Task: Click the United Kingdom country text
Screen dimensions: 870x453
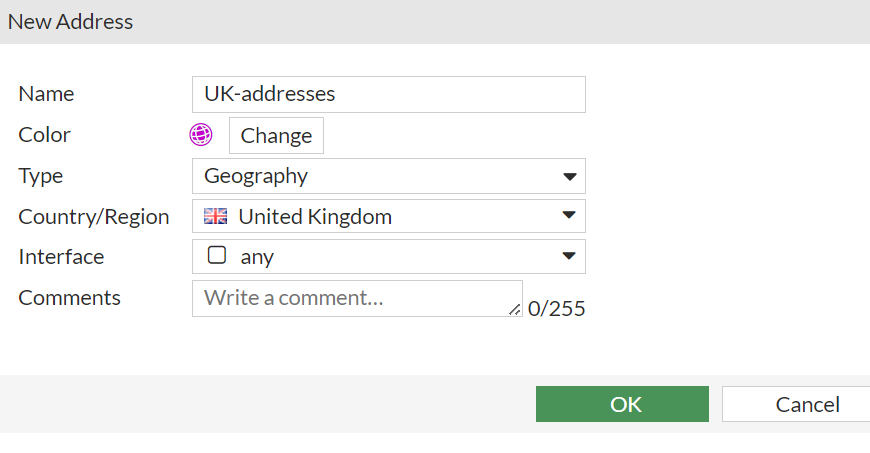Action: pos(315,216)
